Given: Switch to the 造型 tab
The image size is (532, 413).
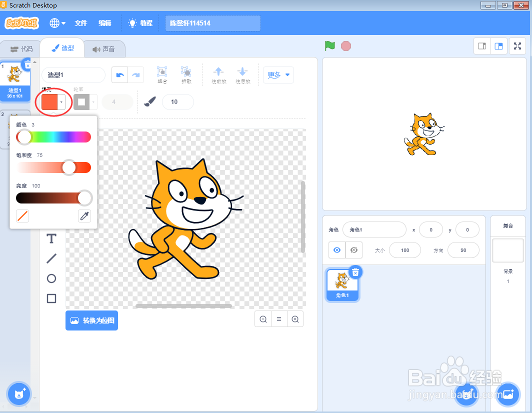Looking at the screenshot, I should 62,48.
